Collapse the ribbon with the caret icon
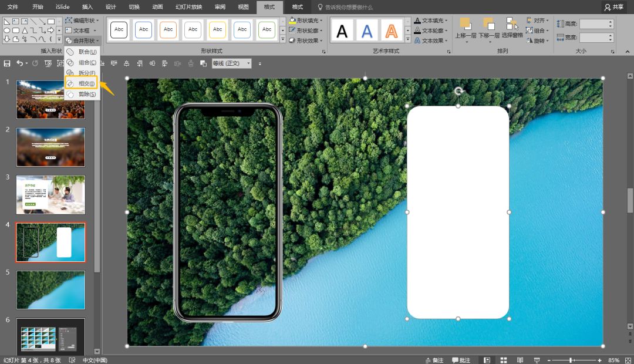 pos(627,51)
